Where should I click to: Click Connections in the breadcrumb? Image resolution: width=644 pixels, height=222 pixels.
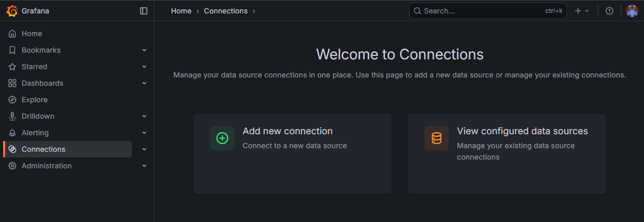coord(226,11)
